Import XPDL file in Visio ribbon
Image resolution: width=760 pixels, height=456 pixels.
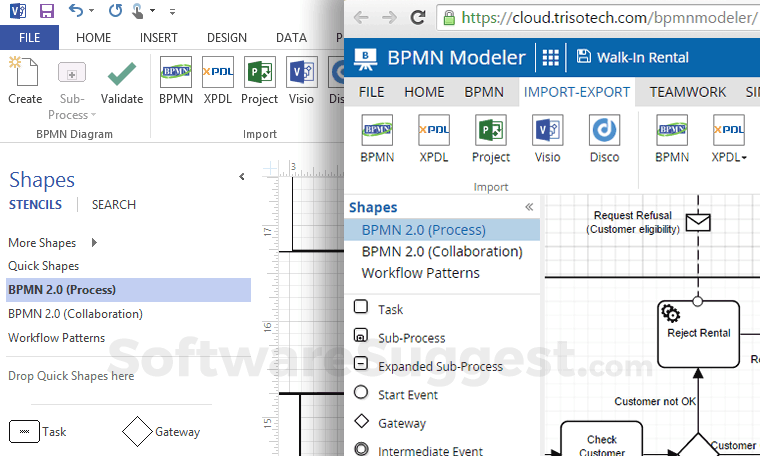click(x=218, y=80)
